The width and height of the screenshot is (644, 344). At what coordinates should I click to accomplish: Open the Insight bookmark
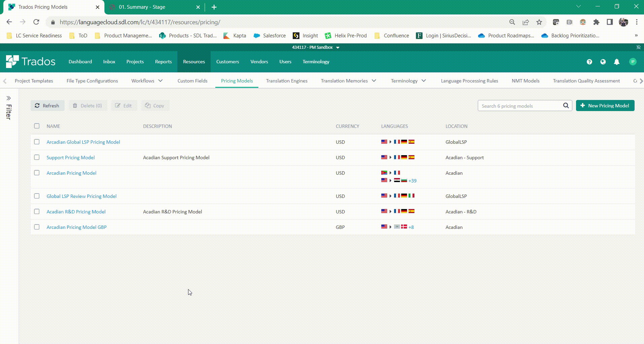306,36
